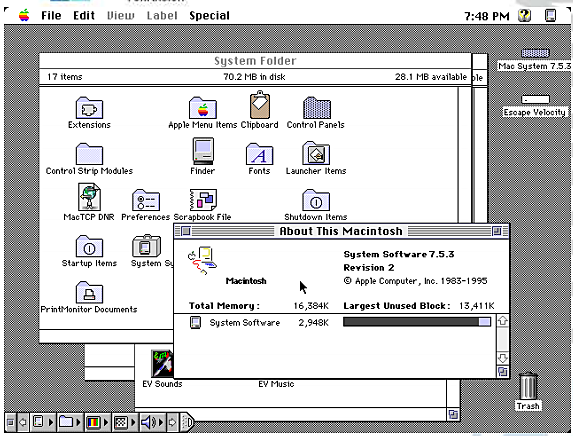Open the Label menu
This screenshot has width=573, height=436.
pyautogui.click(x=162, y=16)
